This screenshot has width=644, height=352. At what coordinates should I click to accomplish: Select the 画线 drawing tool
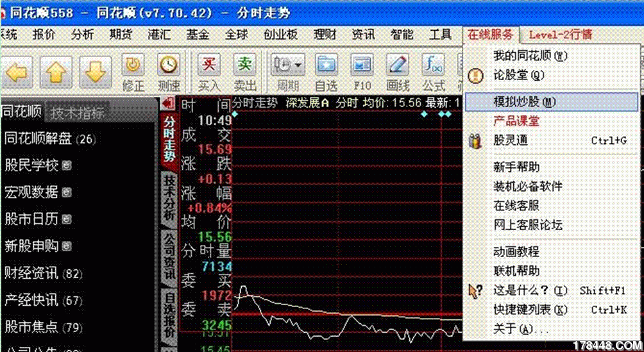point(398,65)
